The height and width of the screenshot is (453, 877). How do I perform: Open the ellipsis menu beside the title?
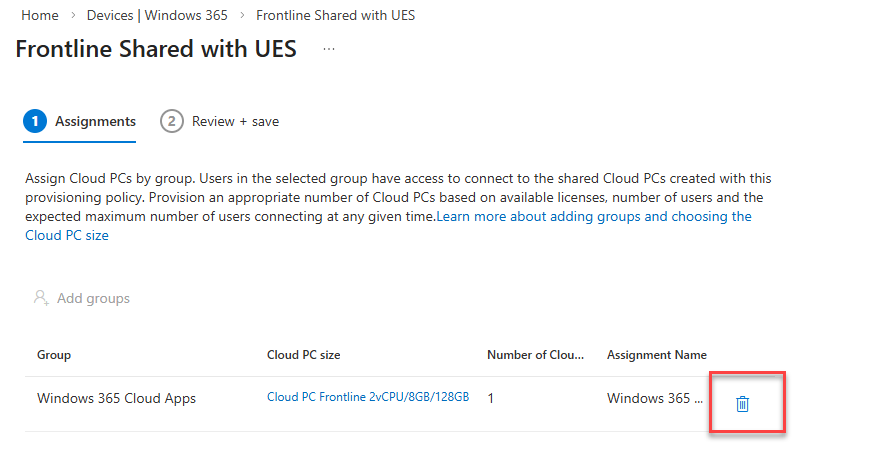[329, 49]
